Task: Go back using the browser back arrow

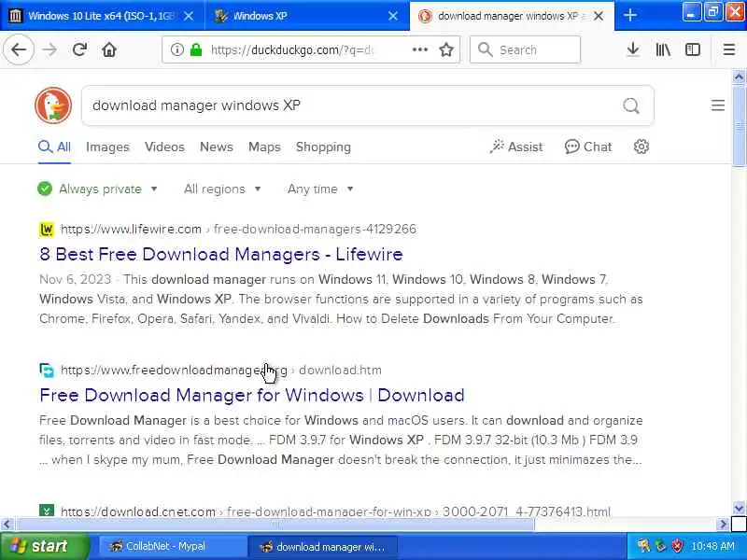Action: pyautogui.click(x=19, y=49)
